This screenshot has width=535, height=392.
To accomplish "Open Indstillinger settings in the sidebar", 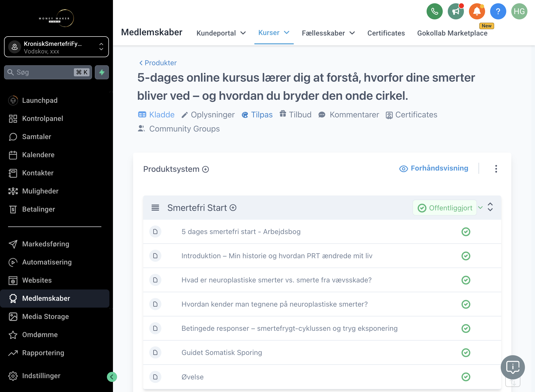I will (x=55, y=376).
